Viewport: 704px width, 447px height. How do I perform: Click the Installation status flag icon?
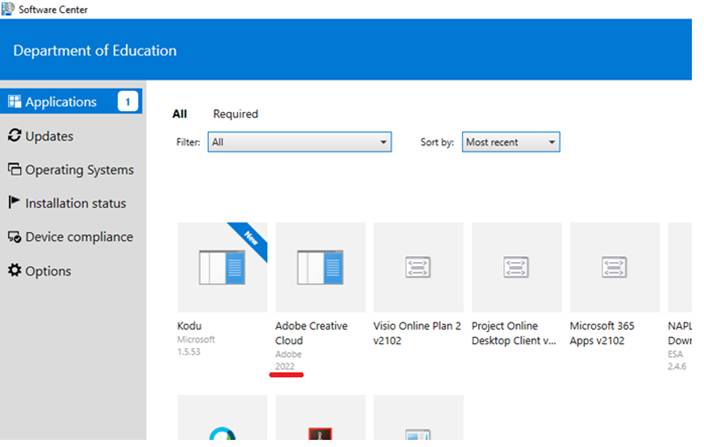click(x=14, y=203)
